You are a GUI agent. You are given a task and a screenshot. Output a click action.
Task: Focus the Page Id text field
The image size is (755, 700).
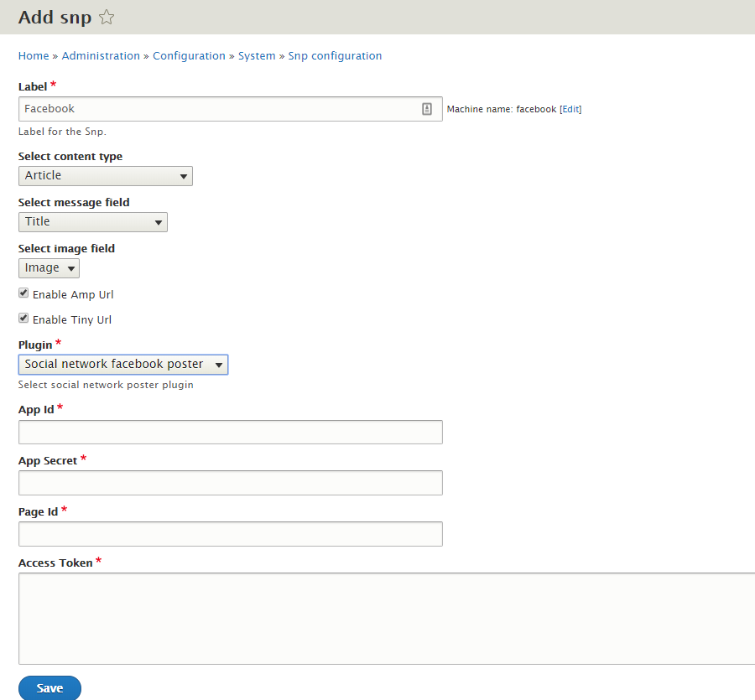pos(230,534)
